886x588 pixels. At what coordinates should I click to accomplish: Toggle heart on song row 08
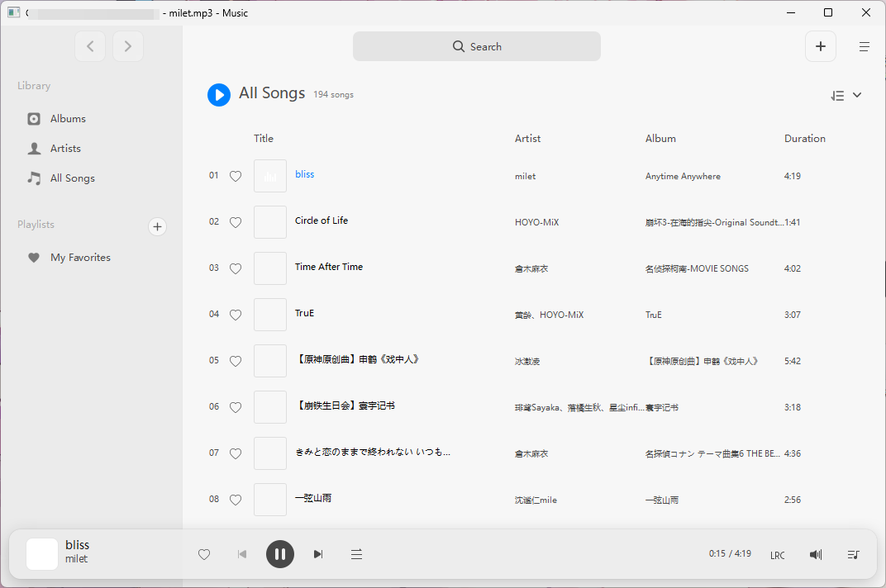click(236, 500)
